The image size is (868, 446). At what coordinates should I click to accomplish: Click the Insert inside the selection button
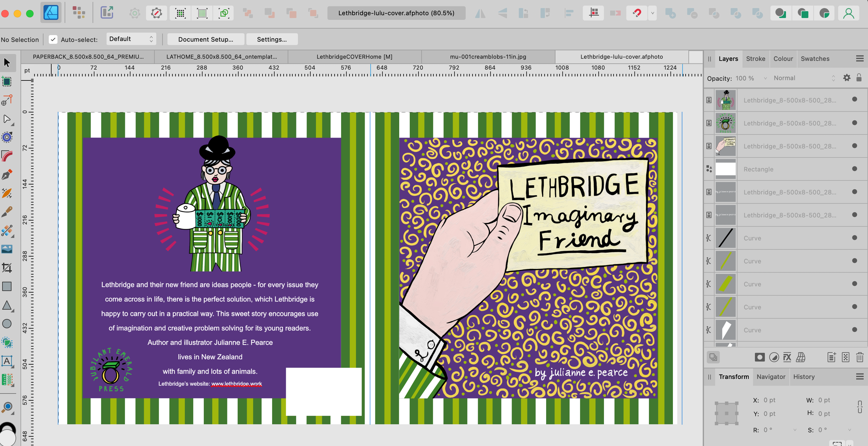point(825,13)
